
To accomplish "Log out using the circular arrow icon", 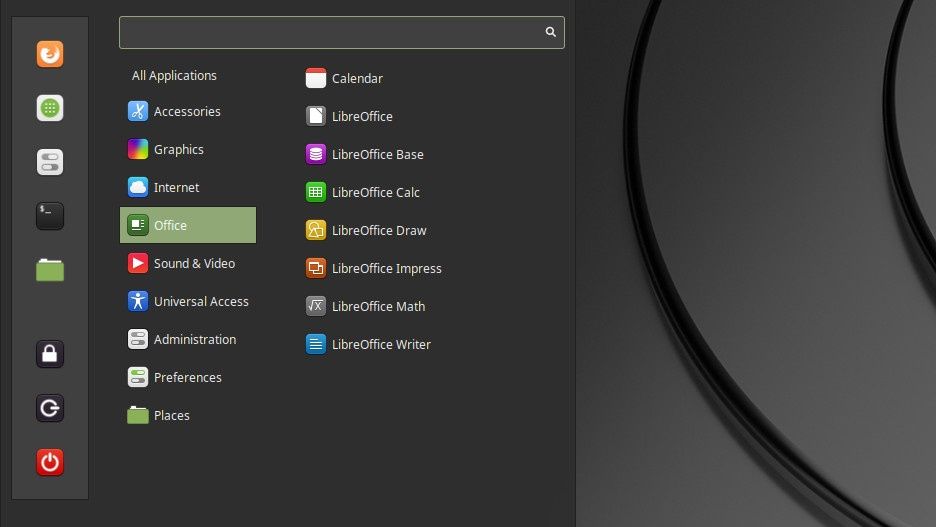I will point(50,408).
